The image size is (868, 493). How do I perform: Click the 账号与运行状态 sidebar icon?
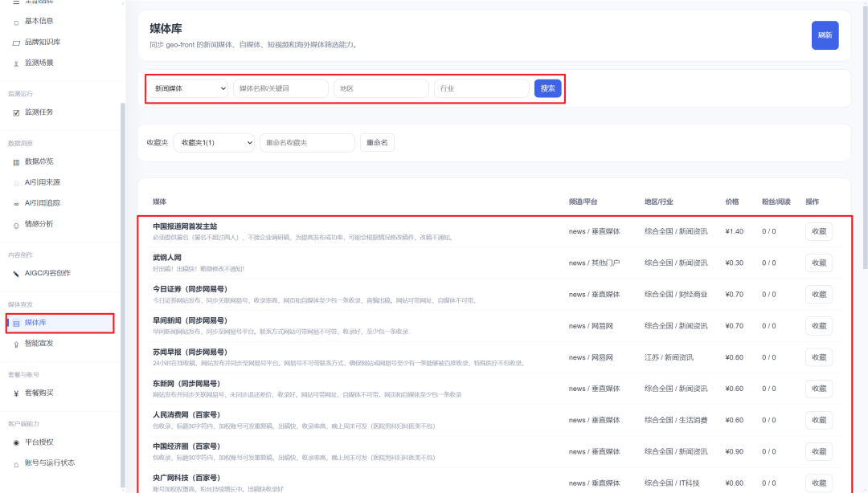(16, 463)
